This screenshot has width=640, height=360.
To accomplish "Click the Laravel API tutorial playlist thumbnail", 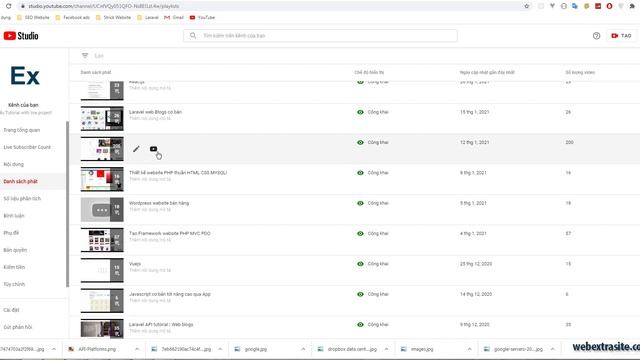I will click(x=102, y=329).
